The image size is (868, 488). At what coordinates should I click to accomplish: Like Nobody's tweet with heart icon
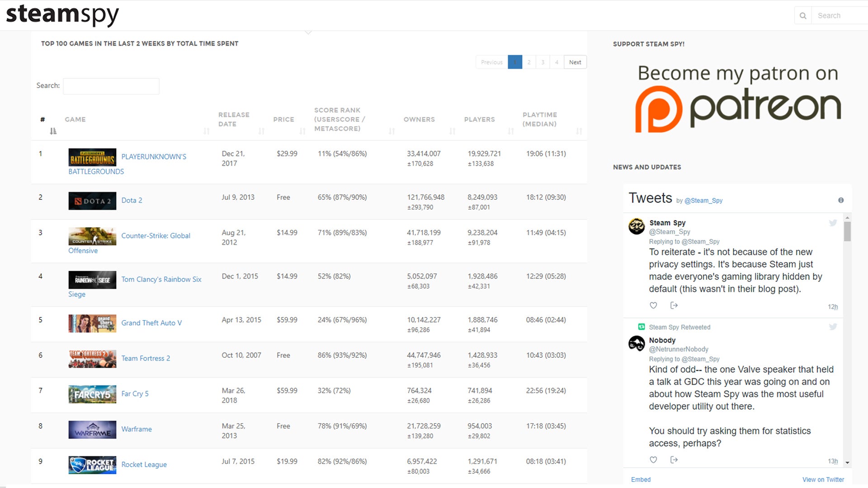[653, 460]
